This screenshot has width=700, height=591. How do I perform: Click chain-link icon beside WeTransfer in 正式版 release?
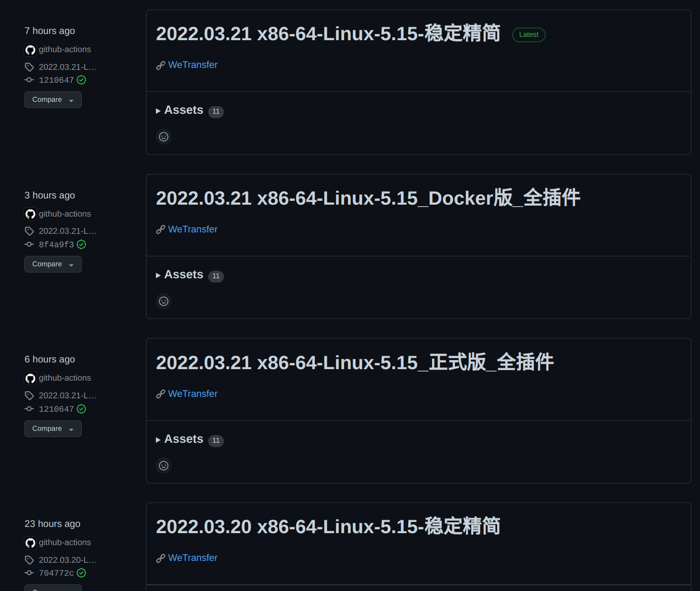click(x=161, y=394)
